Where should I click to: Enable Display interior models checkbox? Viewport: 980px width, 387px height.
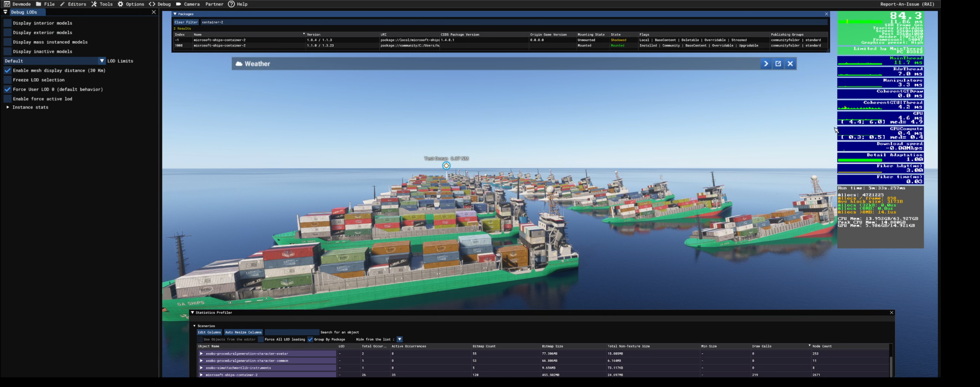[x=8, y=23]
